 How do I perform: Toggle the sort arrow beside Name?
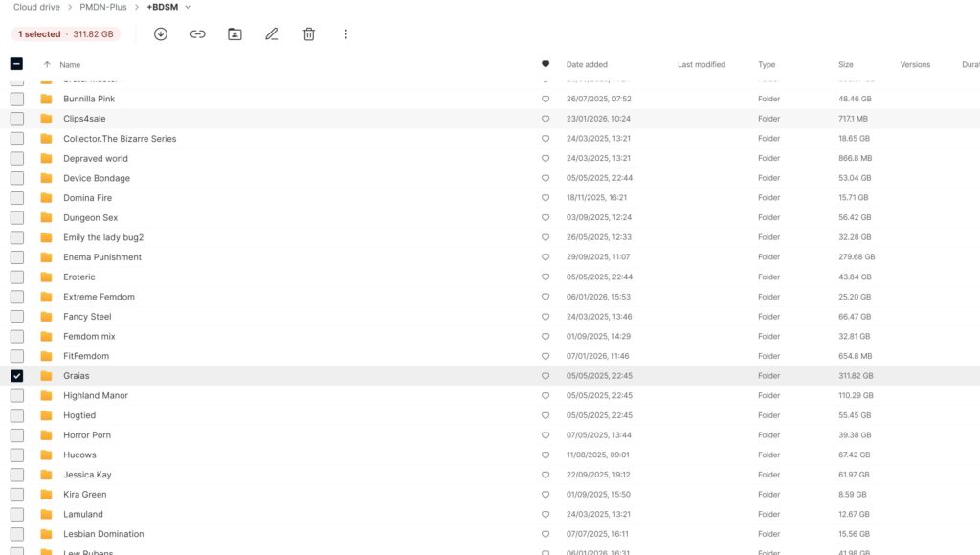point(47,65)
